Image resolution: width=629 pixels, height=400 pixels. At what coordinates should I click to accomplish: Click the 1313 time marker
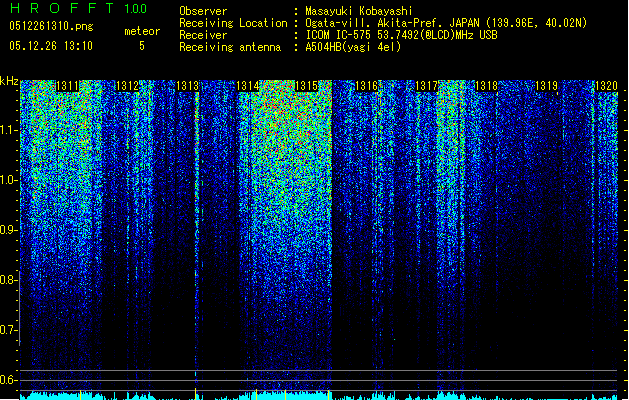[x=187, y=86]
